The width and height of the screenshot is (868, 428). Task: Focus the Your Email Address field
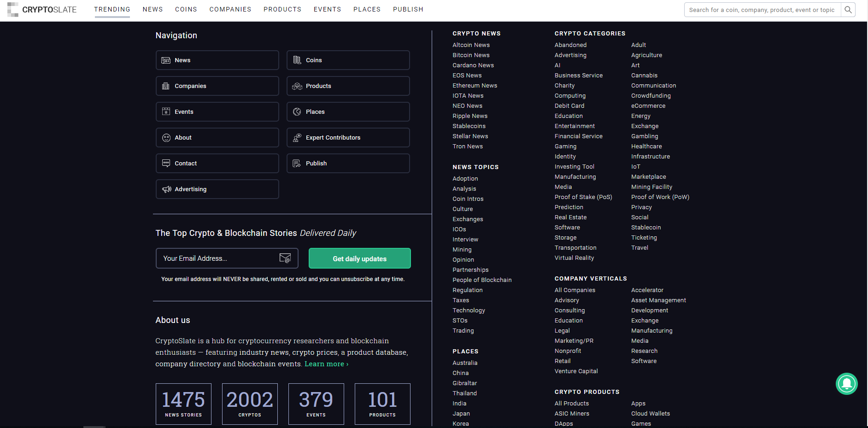(x=227, y=258)
